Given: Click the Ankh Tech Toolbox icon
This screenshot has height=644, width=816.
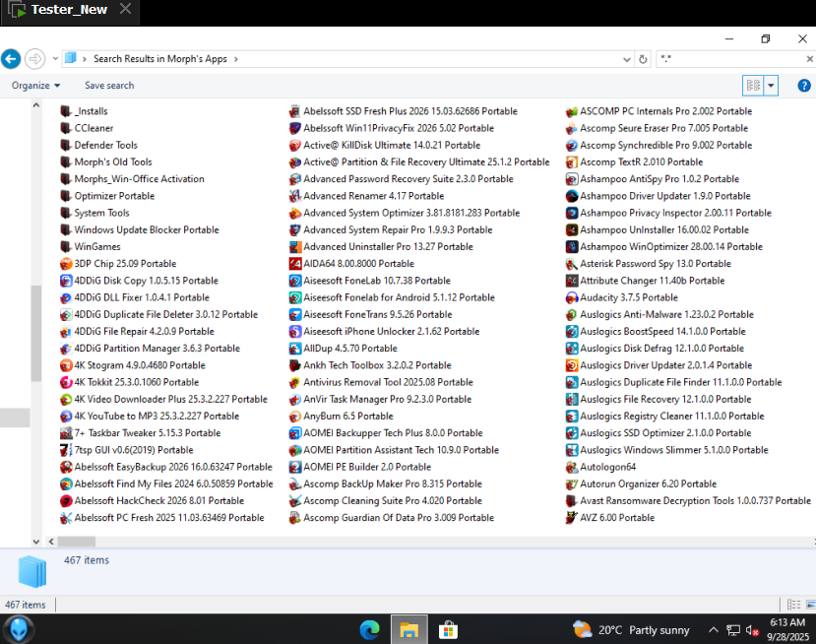Looking at the screenshot, I should pos(295,365).
